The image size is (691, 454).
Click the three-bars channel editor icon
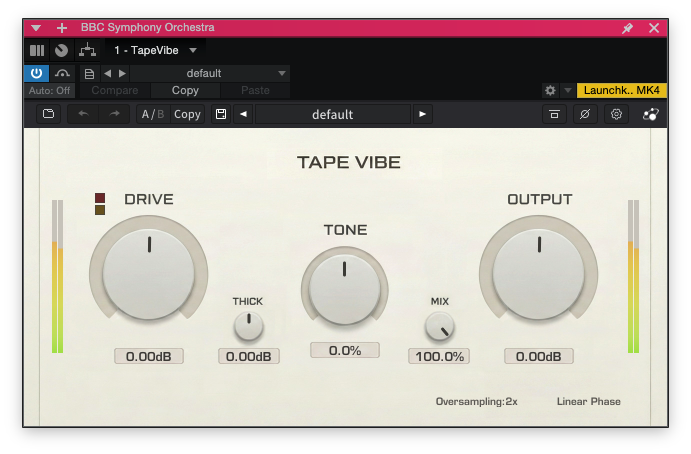[x=37, y=51]
